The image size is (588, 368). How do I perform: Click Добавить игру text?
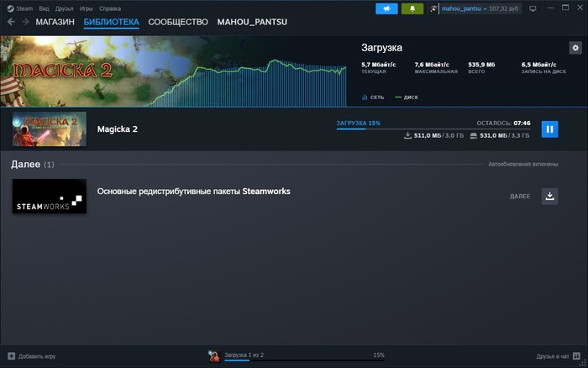[37, 356]
